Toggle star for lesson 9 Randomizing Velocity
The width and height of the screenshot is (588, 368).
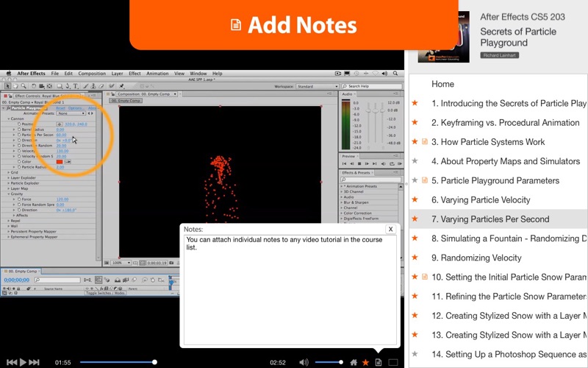415,258
